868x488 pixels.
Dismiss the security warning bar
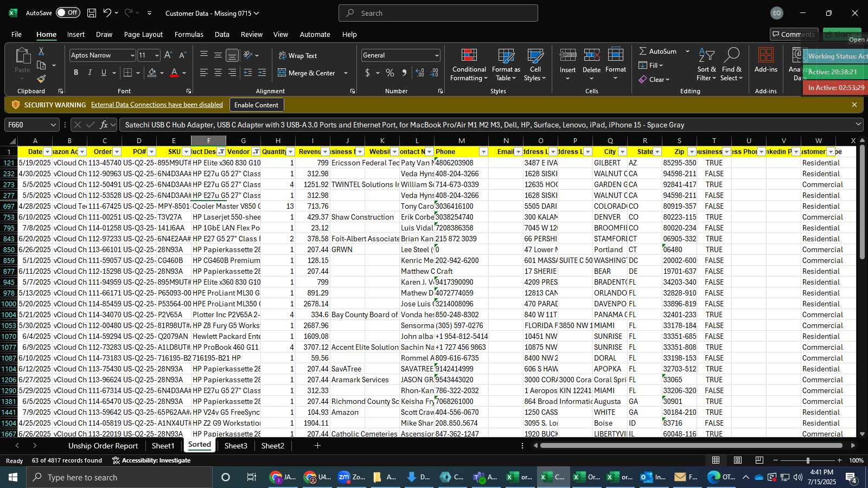point(854,105)
